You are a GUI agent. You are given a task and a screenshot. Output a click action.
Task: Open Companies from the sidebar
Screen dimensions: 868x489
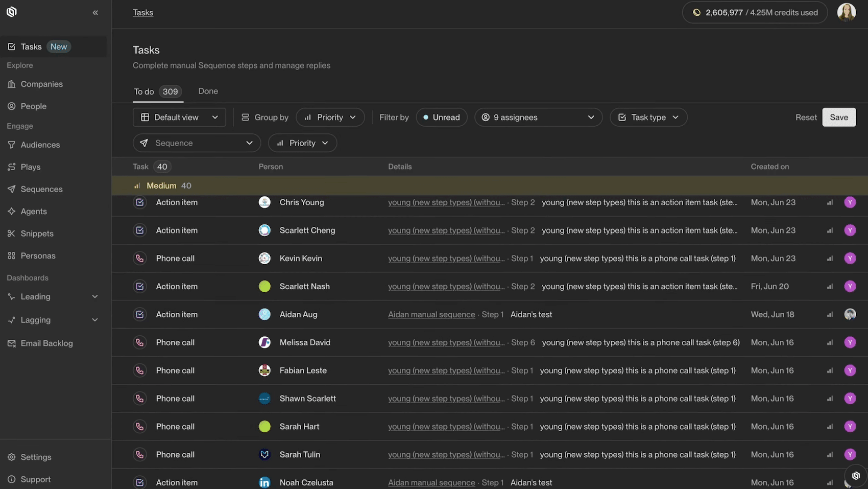point(41,84)
